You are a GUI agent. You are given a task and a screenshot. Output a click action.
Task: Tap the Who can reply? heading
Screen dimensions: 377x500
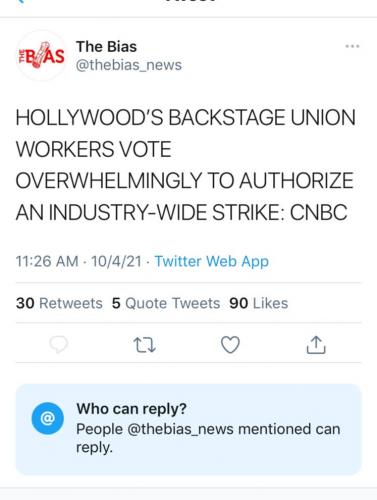(x=131, y=408)
